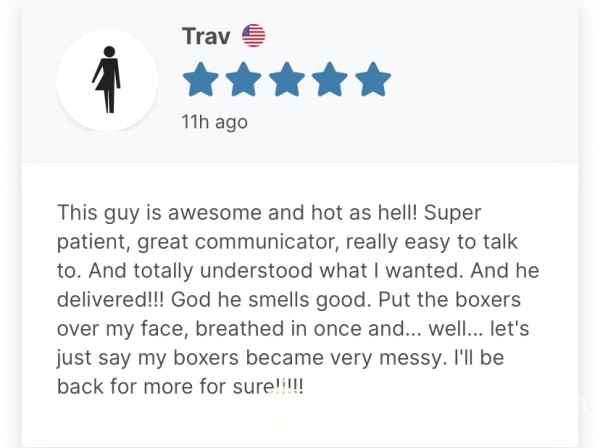Select the second rating star
This screenshot has height=448, width=600.
pyautogui.click(x=244, y=79)
